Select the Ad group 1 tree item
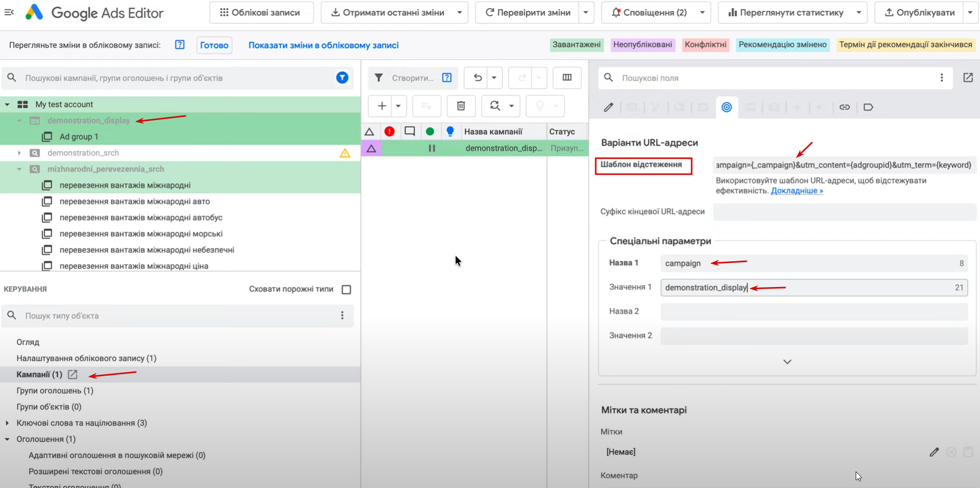This screenshot has height=488, width=980. click(79, 137)
